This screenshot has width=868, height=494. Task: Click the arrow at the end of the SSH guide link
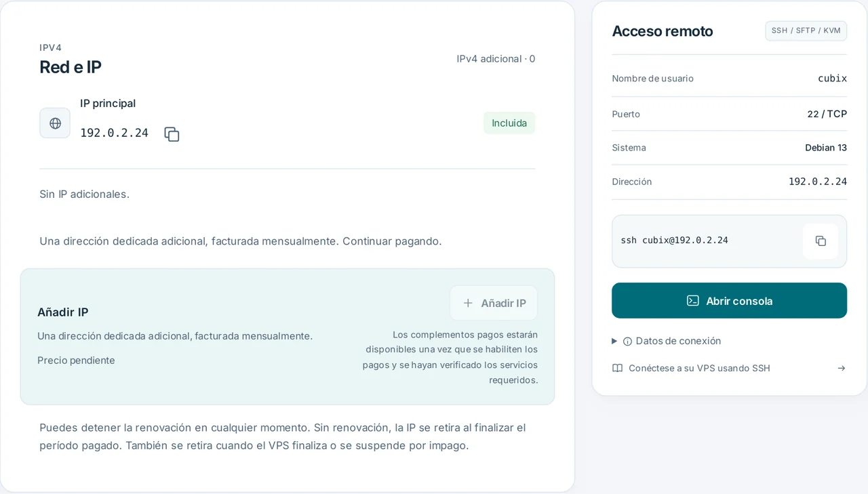click(842, 369)
